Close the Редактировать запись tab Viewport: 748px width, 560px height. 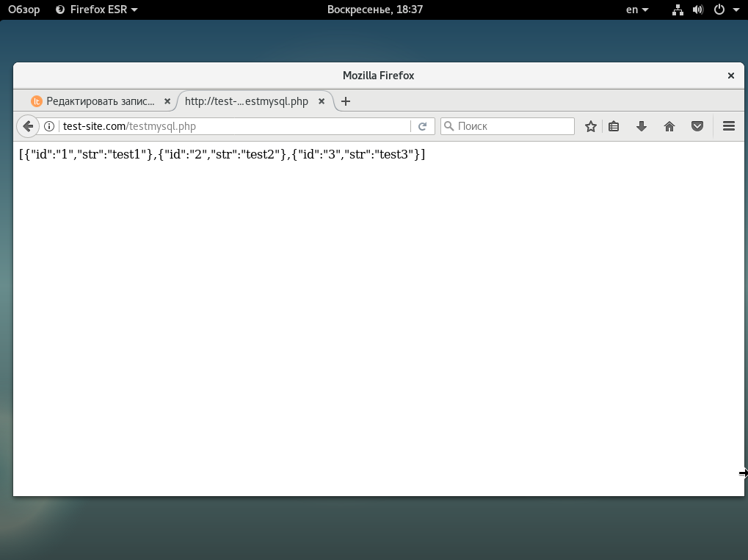(x=167, y=101)
